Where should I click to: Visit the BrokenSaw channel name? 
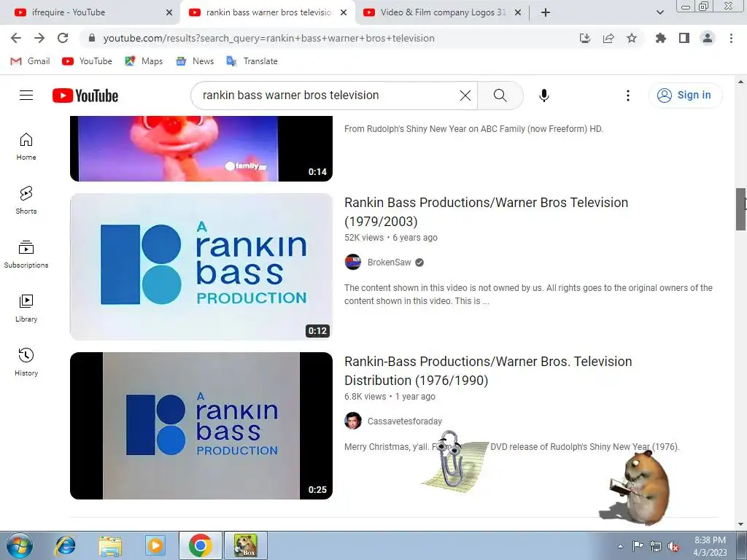pos(390,262)
